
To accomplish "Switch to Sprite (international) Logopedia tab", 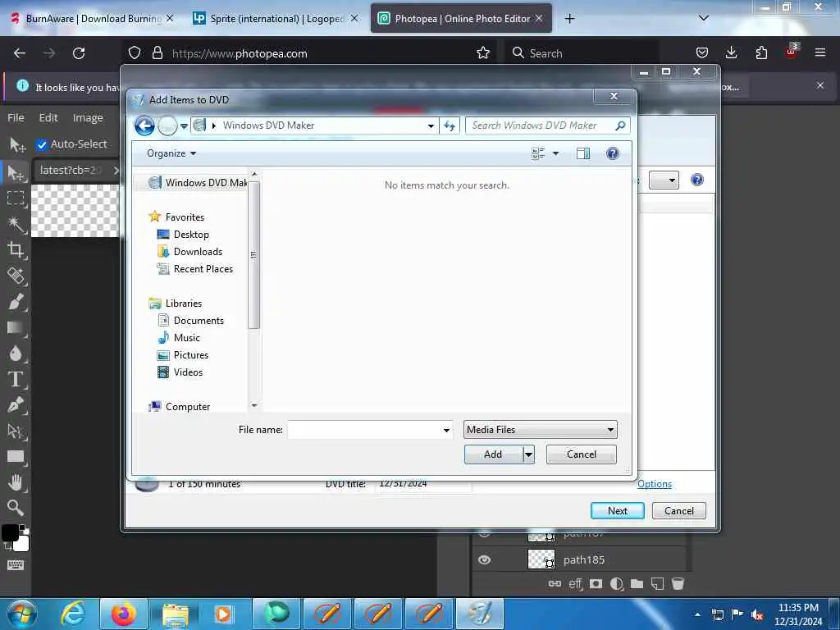I will point(276,19).
